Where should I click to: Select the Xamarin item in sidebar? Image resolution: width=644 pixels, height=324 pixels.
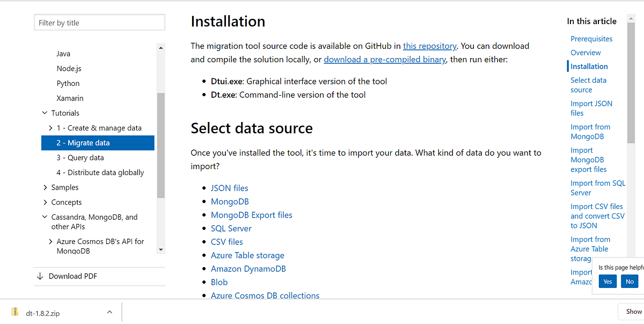[x=70, y=98]
